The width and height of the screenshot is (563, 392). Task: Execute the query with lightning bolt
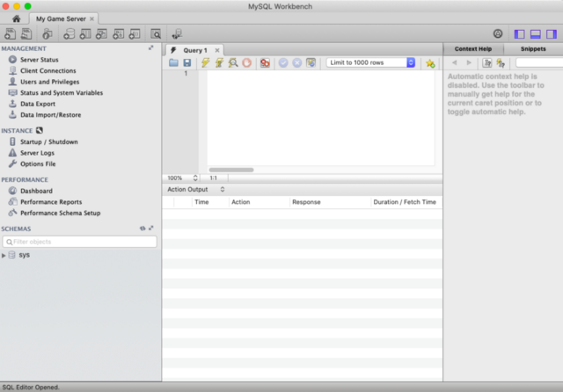205,62
